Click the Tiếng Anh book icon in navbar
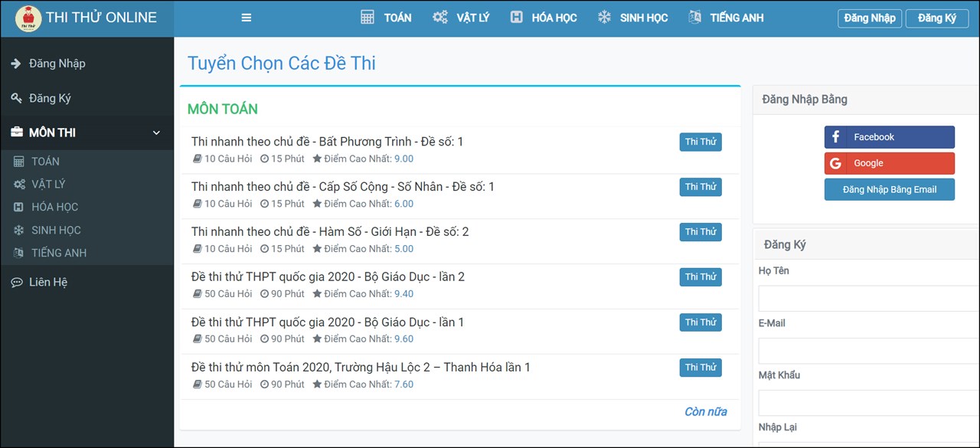The height and width of the screenshot is (448, 980). coord(695,18)
